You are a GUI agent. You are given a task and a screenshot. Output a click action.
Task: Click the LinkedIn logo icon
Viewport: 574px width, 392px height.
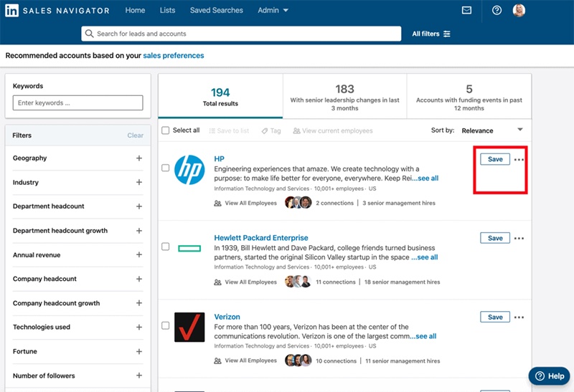tap(11, 10)
